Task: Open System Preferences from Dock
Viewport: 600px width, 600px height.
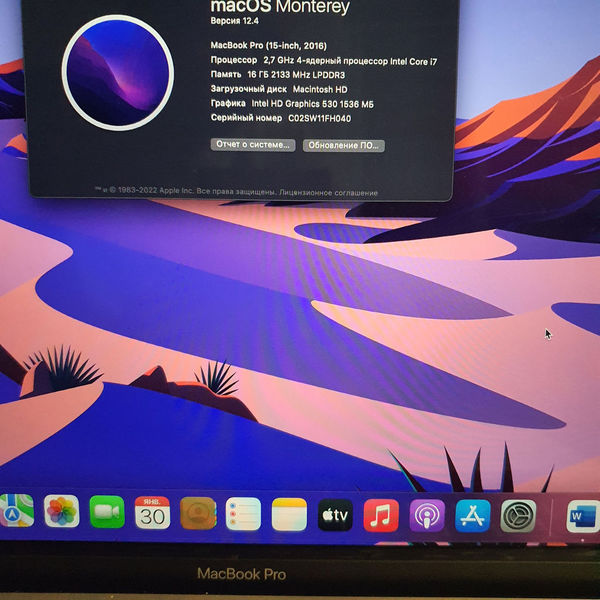Action: click(518, 516)
